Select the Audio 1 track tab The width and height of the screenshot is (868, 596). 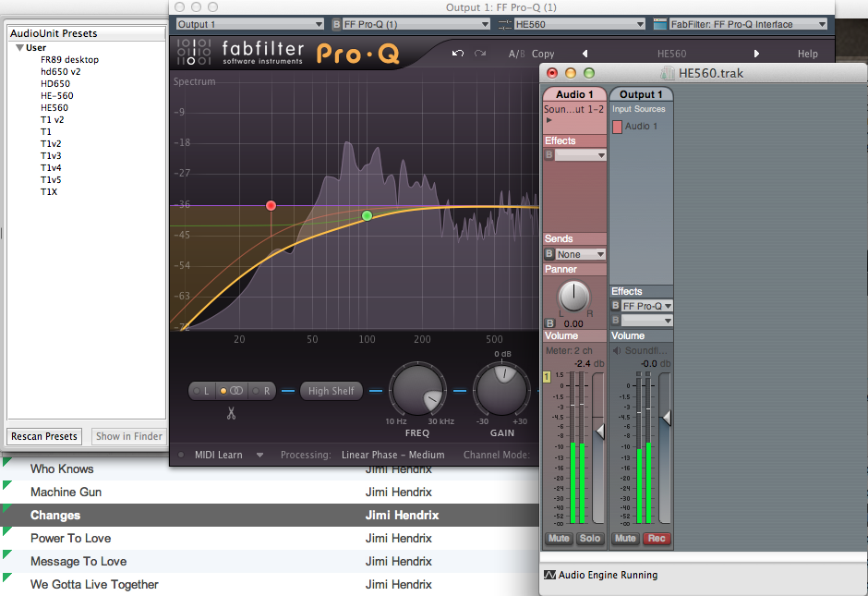pyautogui.click(x=574, y=94)
